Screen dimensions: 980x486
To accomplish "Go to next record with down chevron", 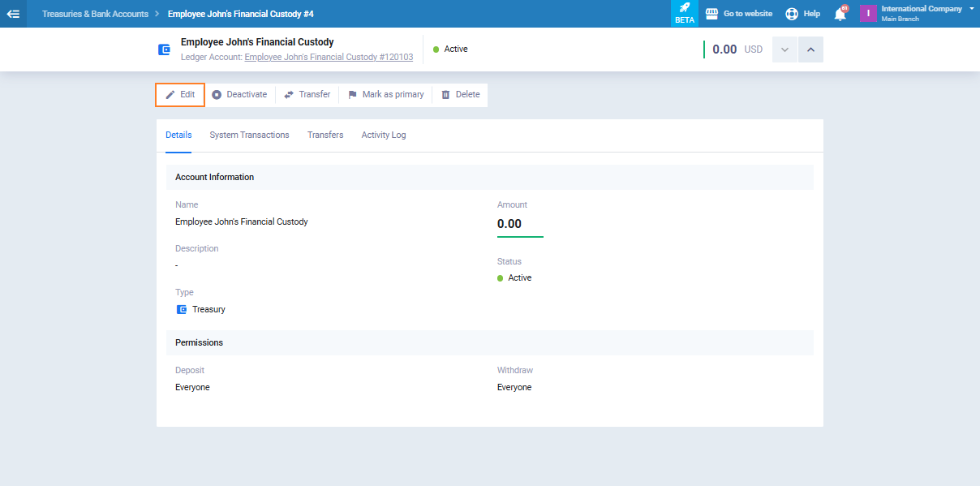I will pyautogui.click(x=784, y=49).
